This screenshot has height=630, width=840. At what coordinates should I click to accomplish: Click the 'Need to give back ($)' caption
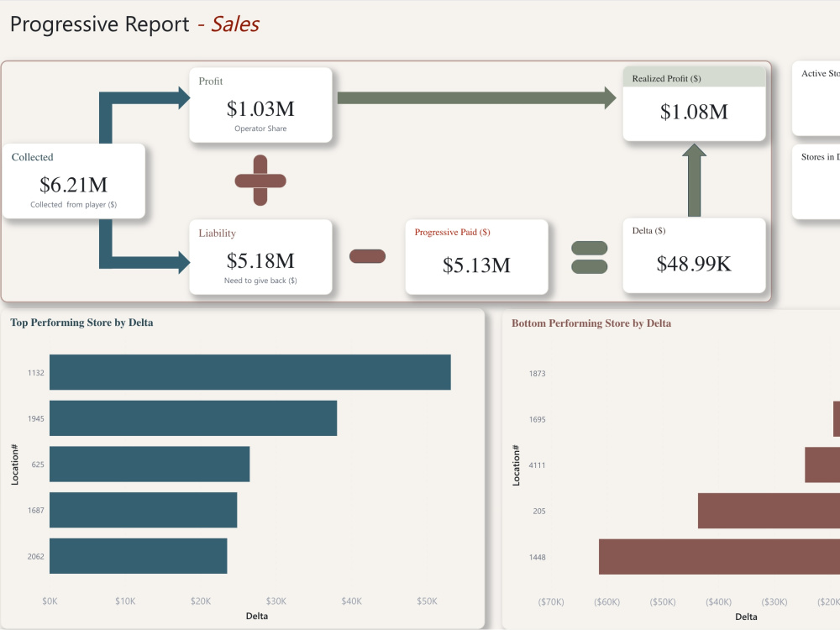tap(260, 281)
